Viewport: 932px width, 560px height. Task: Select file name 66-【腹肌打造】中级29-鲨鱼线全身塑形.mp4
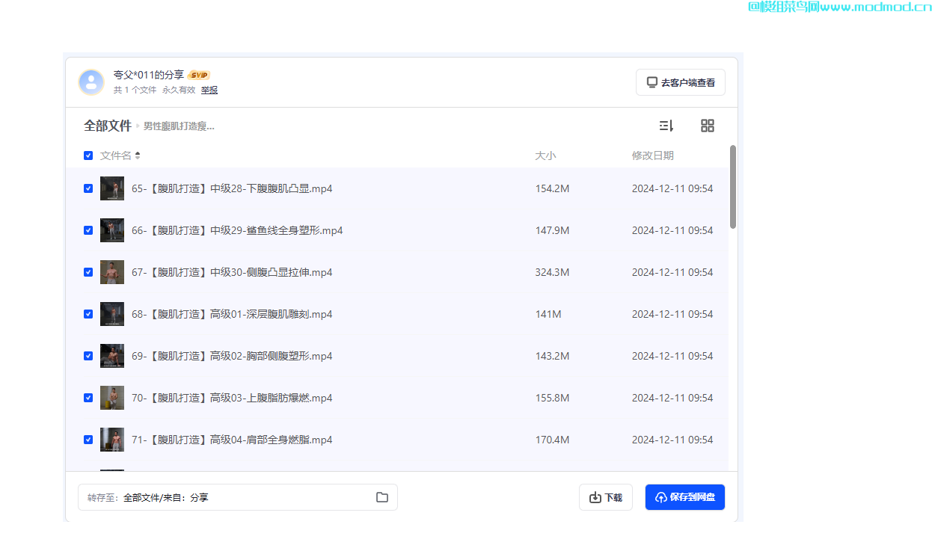[237, 230]
